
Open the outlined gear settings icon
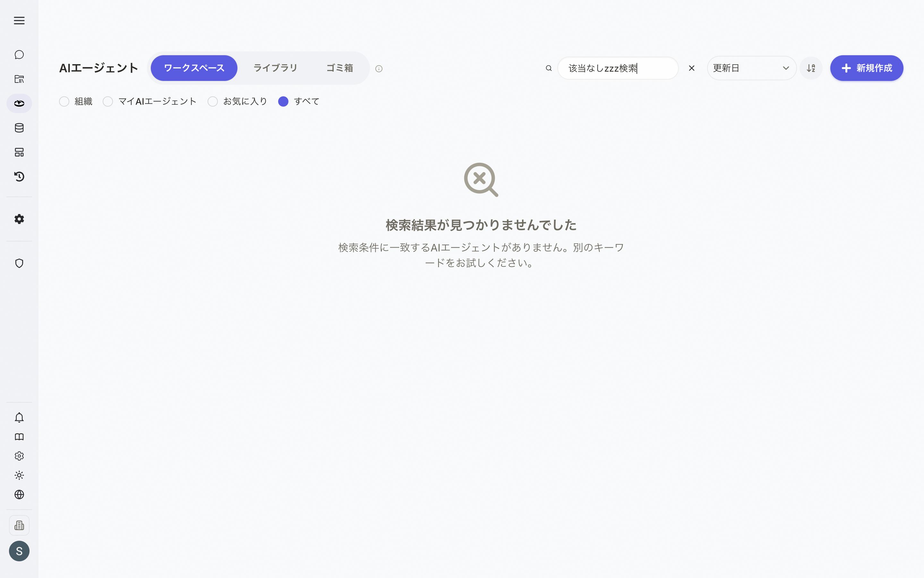click(19, 456)
